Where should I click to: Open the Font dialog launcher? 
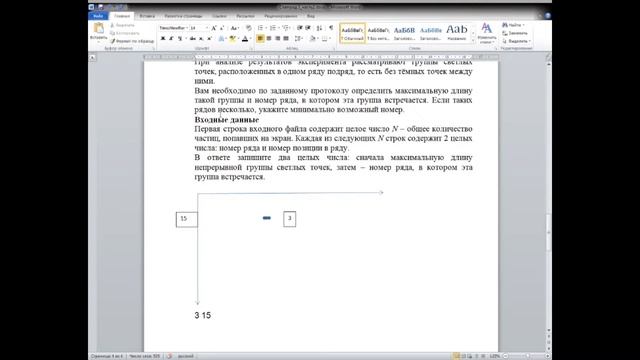point(251,49)
